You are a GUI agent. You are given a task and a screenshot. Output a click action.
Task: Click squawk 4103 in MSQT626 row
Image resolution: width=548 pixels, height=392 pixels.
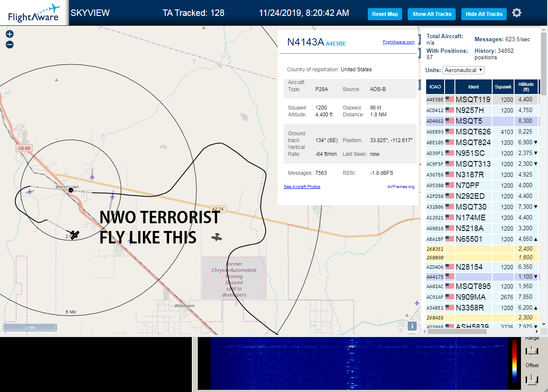pos(506,132)
